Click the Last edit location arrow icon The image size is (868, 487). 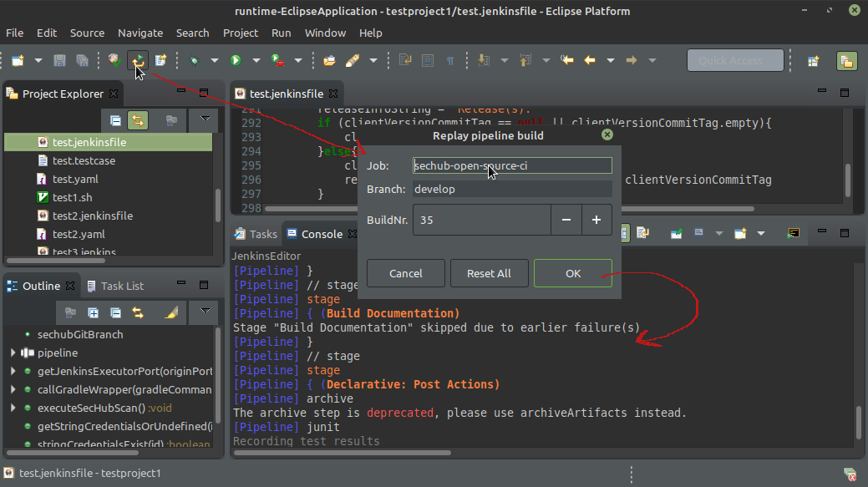(x=567, y=60)
